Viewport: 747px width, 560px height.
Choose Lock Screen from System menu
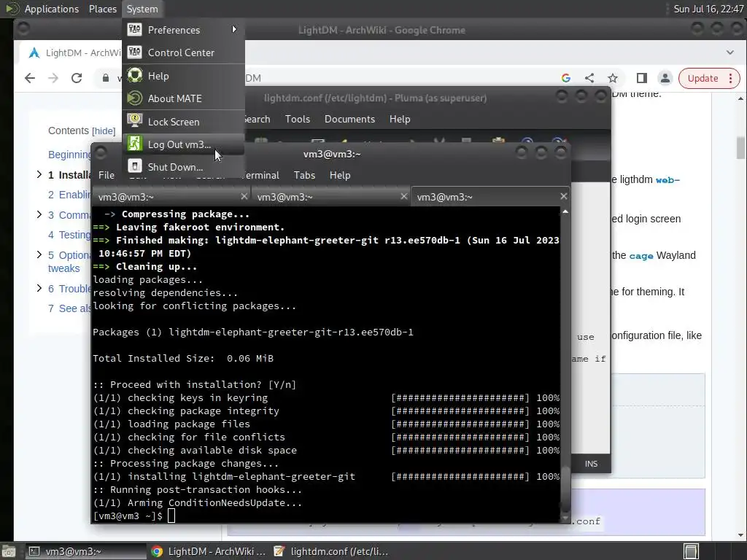pos(183,122)
